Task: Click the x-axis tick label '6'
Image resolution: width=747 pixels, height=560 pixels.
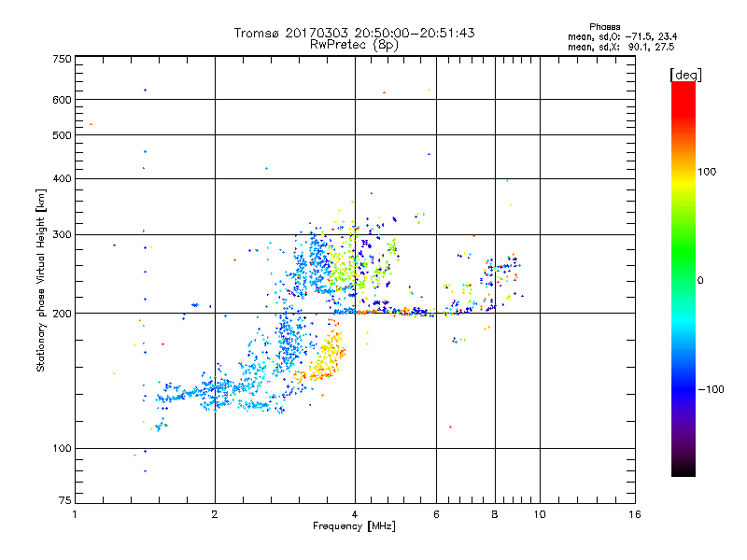Action: click(x=436, y=514)
